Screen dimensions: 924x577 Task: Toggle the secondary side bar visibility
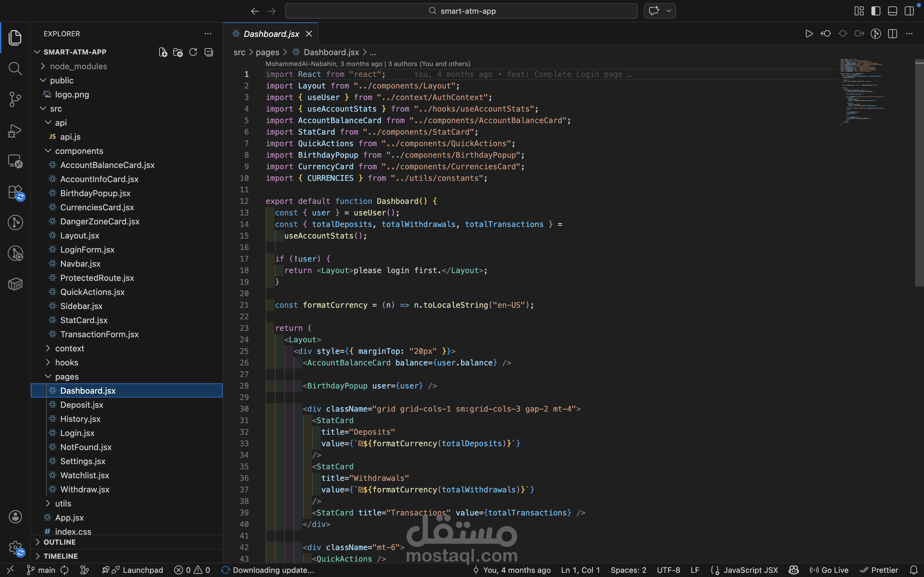point(909,11)
